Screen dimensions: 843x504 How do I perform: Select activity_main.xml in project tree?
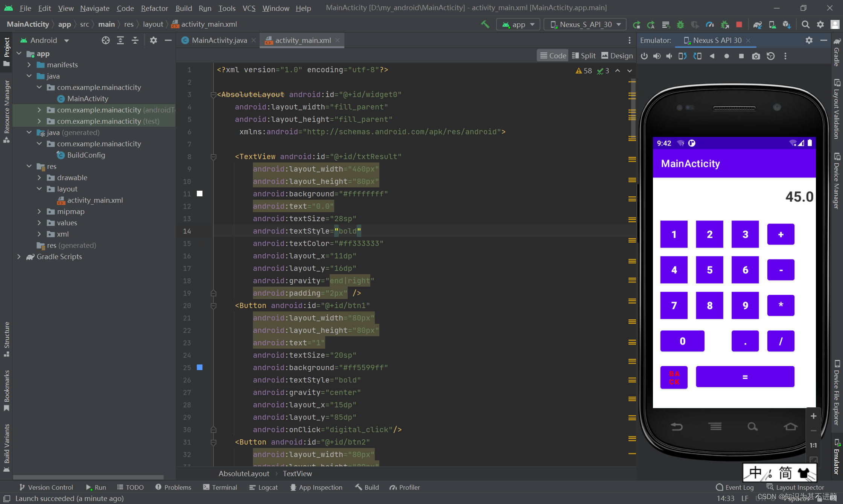coord(95,200)
